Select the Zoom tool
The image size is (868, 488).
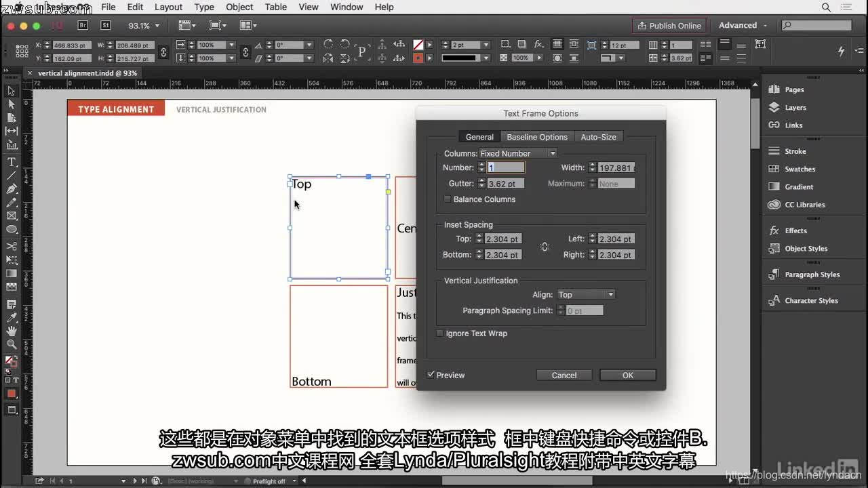tap(11, 344)
